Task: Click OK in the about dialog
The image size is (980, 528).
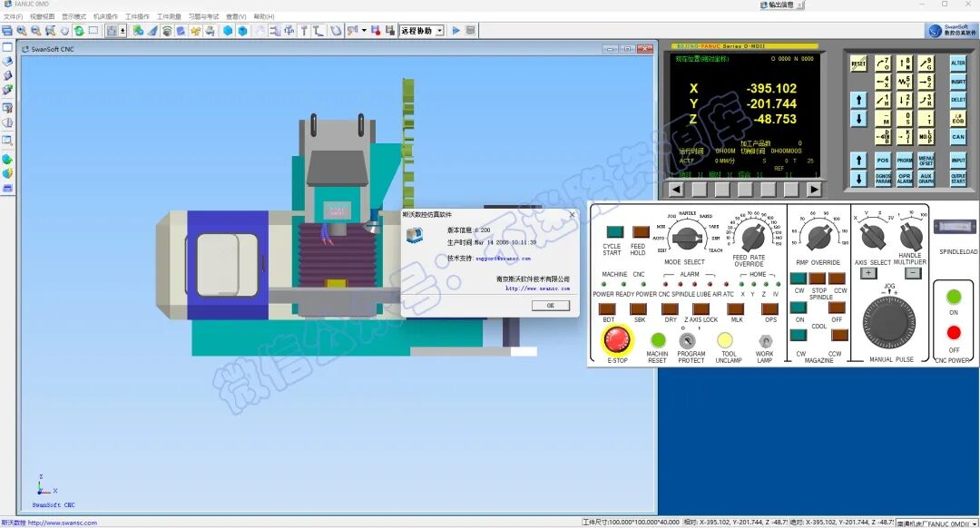Action: 551,306
